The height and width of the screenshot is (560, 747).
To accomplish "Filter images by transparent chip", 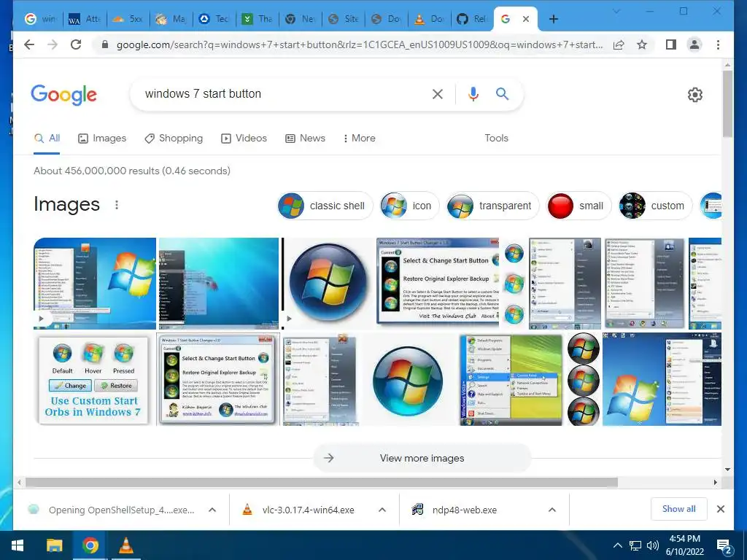I will pyautogui.click(x=492, y=206).
